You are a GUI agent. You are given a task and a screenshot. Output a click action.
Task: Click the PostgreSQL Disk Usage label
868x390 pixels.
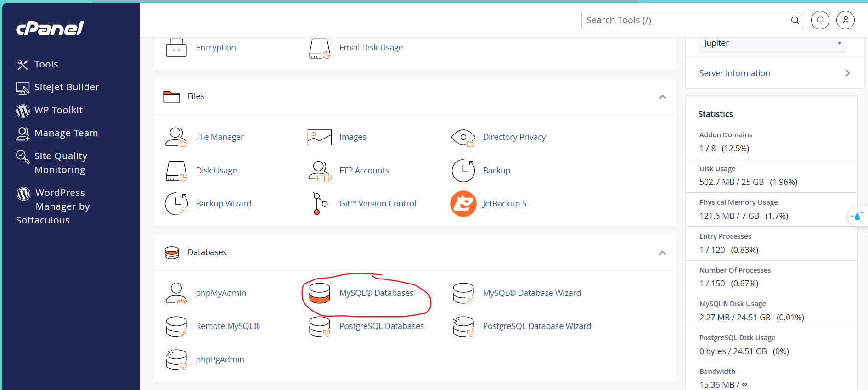(x=737, y=338)
